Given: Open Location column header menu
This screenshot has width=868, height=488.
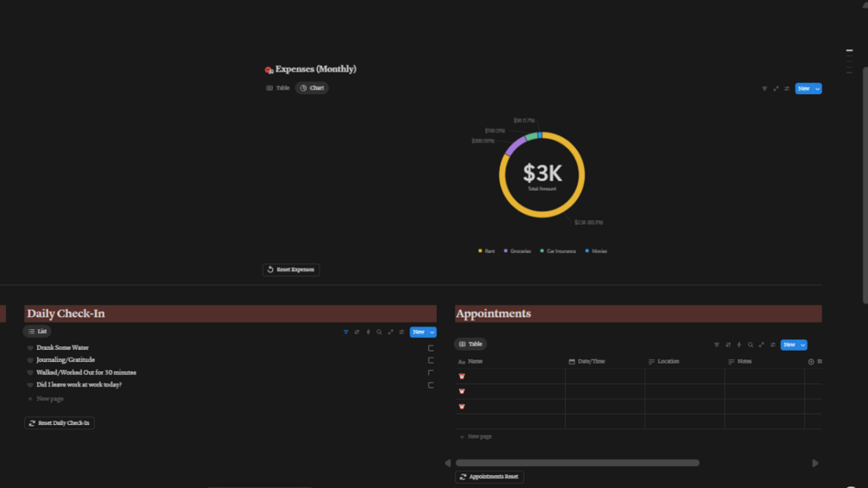Looking at the screenshot, I should click(663, 361).
